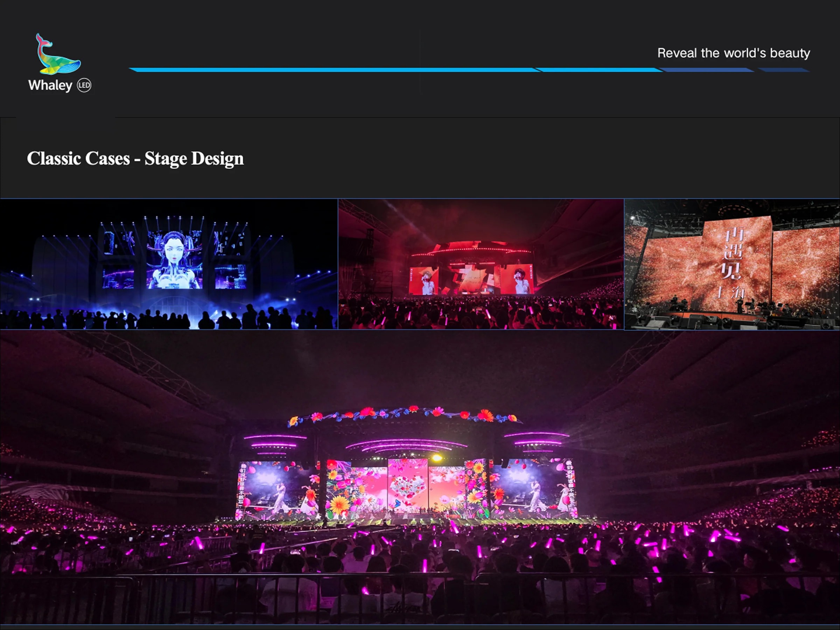Click the Whaley brand name text
This screenshot has height=630, width=840.
(x=50, y=85)
